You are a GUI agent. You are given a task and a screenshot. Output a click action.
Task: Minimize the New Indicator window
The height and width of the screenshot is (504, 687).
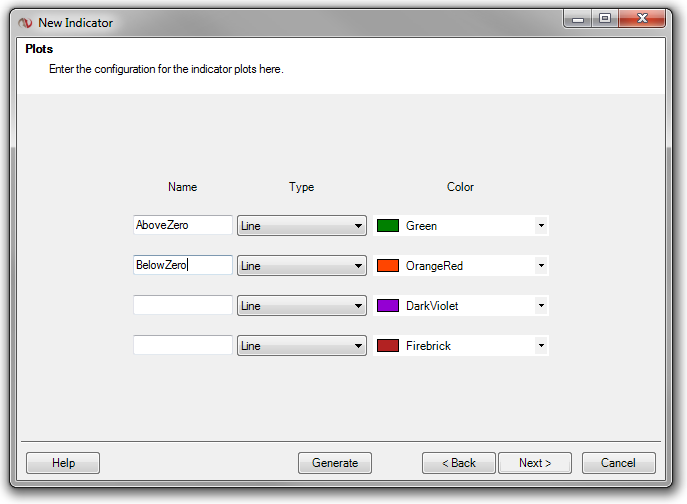coord(578,19)
